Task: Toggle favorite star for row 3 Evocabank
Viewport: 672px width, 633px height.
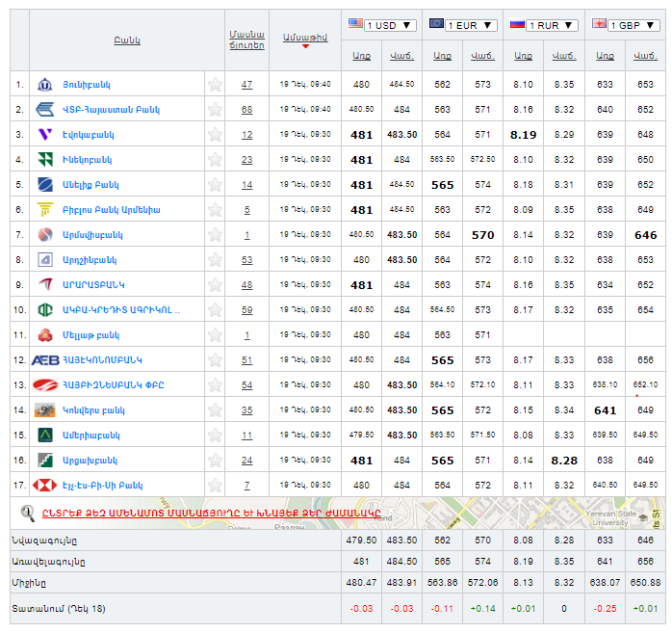Action: click(x=215, y=135)
